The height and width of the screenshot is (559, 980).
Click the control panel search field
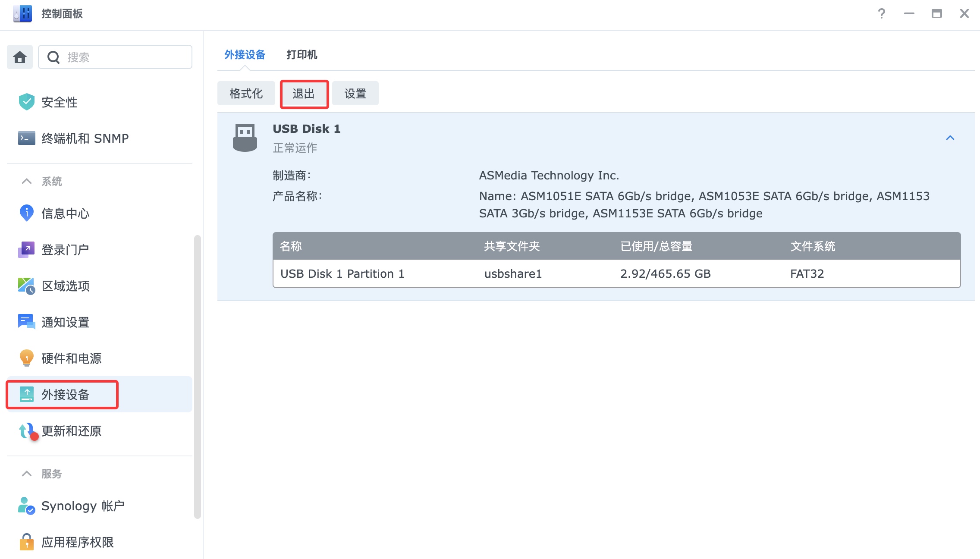(125, 57)
